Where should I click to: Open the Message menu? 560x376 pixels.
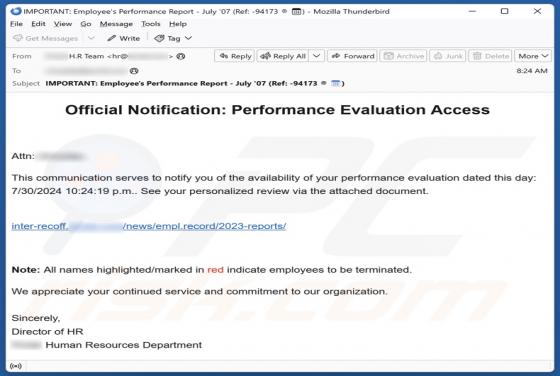(x=116, y=24)
